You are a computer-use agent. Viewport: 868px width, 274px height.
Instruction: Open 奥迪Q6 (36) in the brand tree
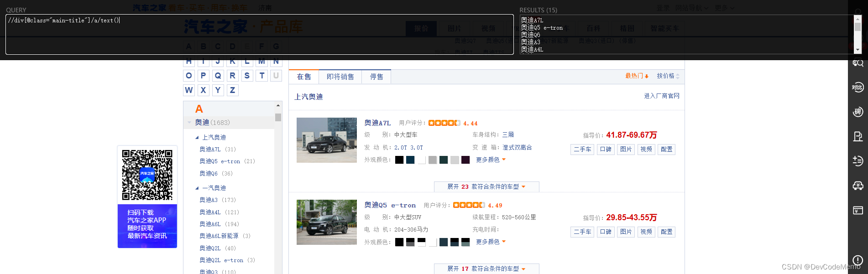click(x=216, y=174)
